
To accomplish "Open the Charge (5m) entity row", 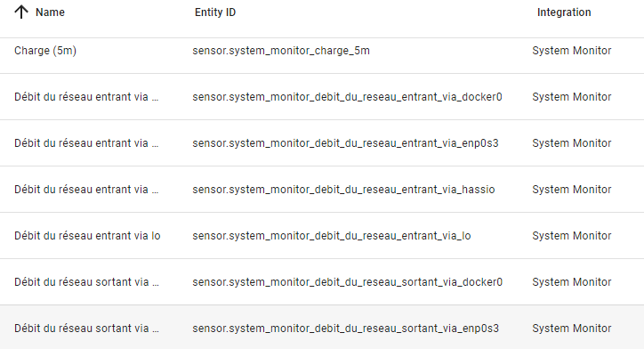I will 322,51.
